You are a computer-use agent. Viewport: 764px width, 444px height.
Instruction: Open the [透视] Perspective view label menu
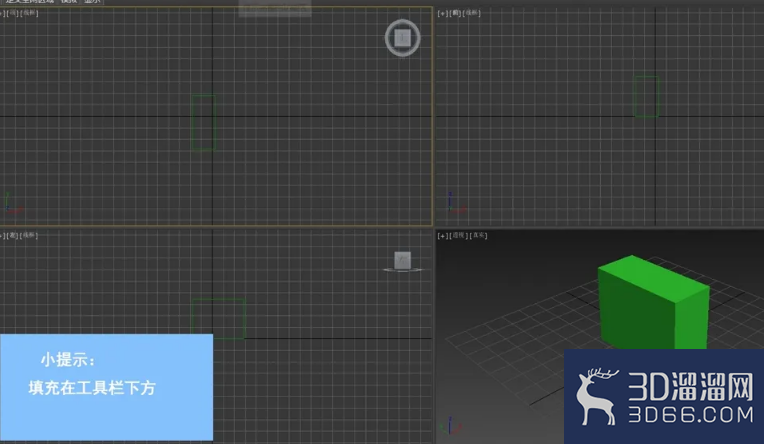tap(459, 235)
